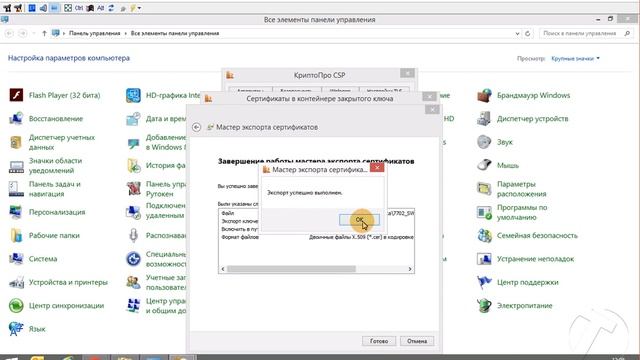Go back using the wizard's back arrow
The image size is (640, 360).
coord(196,127)
